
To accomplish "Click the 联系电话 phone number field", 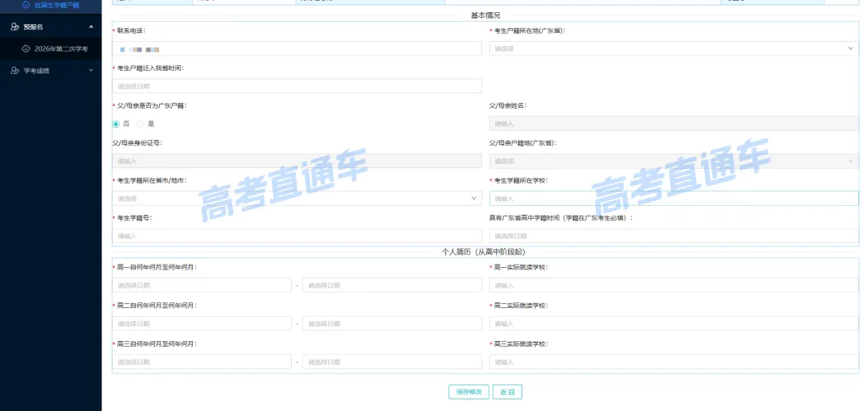I will pyautogui.click(x=297, y=49).
